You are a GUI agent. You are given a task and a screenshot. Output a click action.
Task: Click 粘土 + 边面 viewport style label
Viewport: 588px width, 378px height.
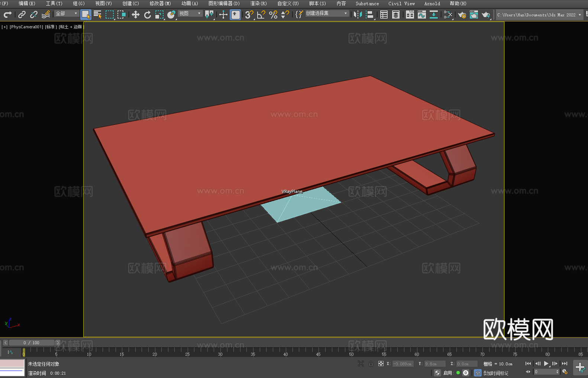coord(71,27)
